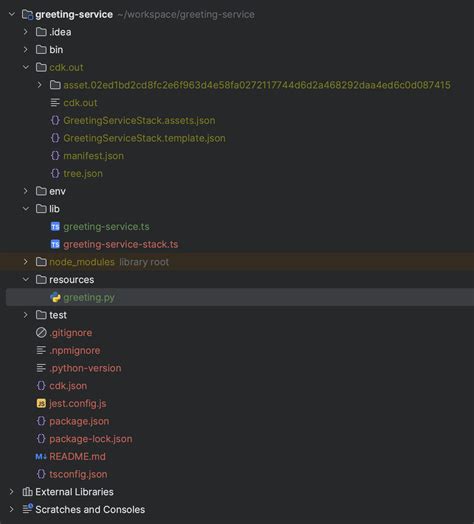This screenshot has width=474, height=524.
Task: Click the bin folder icon
Action: [x=41, y=50]
